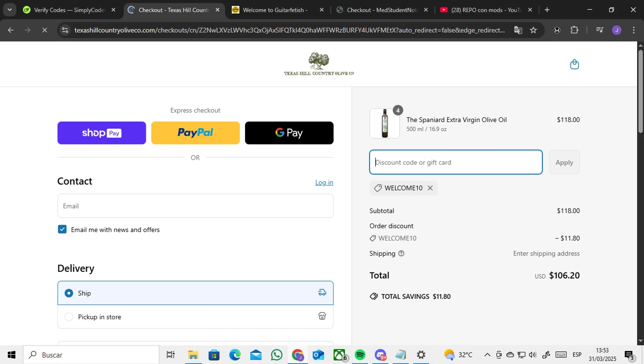Open the translate page icon in address bar
Screen dimensions: 644x364
[x=518, y=30]
